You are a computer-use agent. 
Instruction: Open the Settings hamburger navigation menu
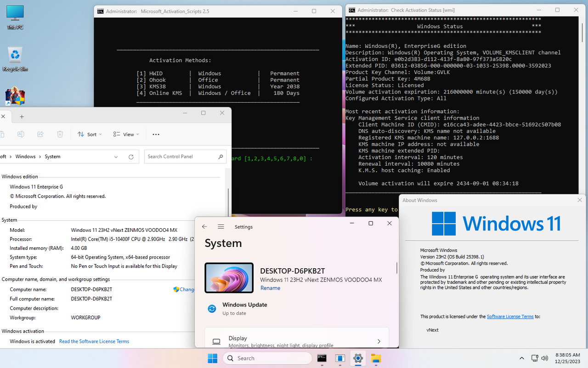(x=221, y=227)
